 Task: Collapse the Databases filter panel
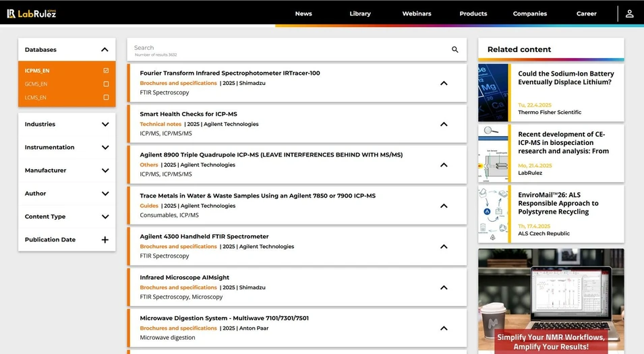pyautogui.click(x=105, y=50)
